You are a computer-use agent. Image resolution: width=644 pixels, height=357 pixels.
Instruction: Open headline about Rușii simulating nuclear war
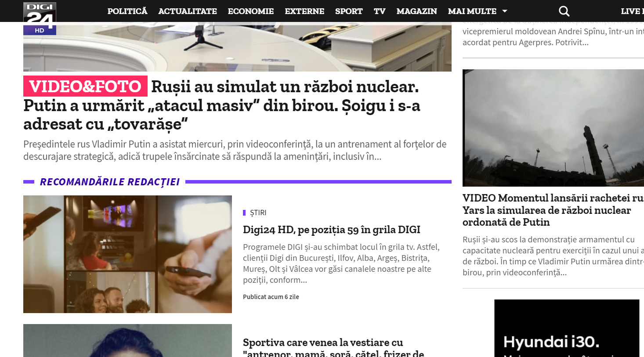[222, 105]
